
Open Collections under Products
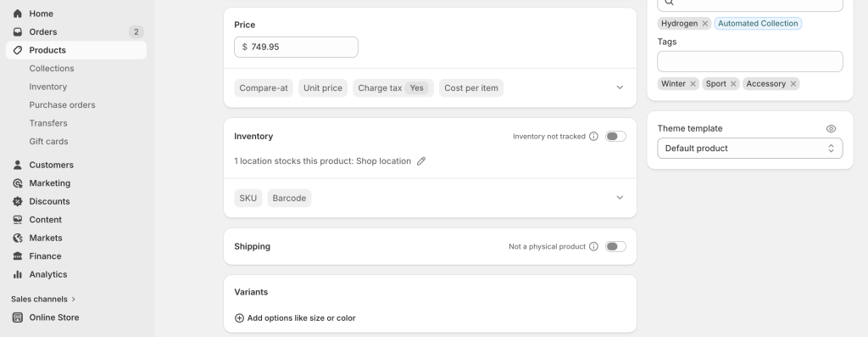click(x=52, y=68)
